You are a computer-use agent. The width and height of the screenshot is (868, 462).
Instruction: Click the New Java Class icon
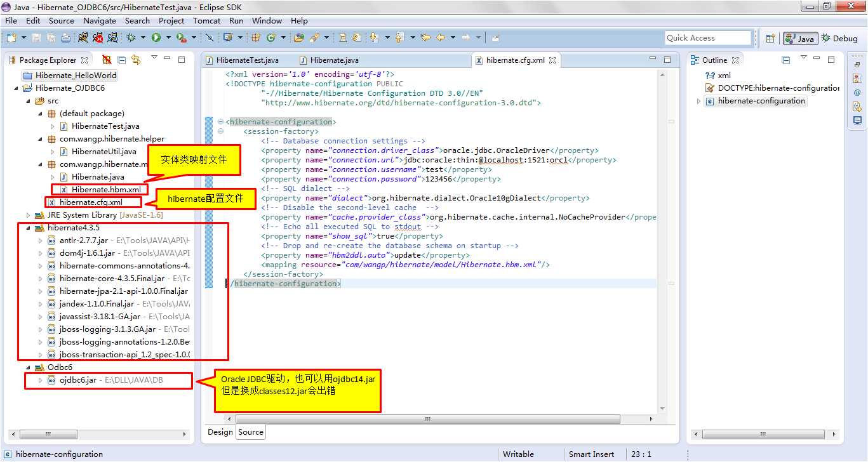(270, 38)
